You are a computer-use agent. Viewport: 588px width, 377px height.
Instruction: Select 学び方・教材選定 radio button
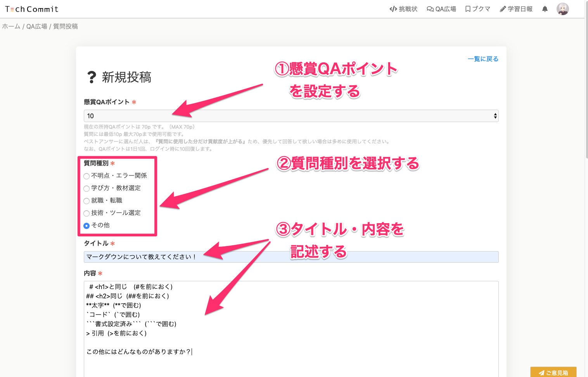[86, 188]
